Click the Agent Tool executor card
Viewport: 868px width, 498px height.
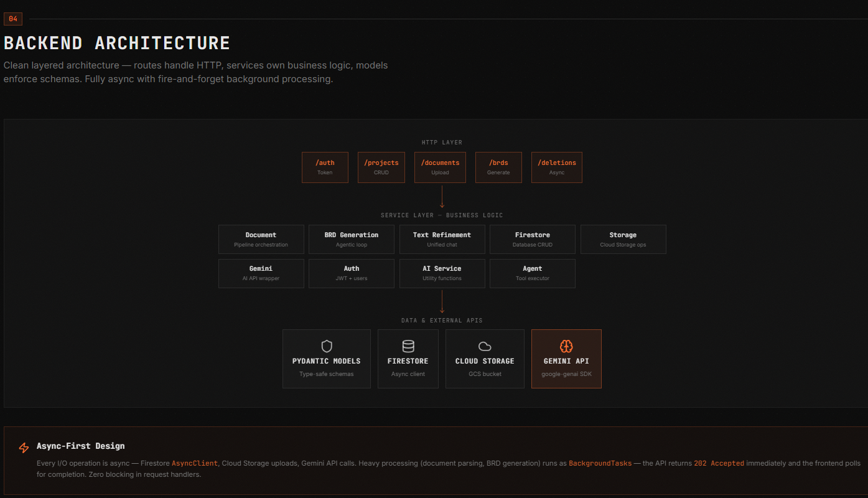pos(532,273)
